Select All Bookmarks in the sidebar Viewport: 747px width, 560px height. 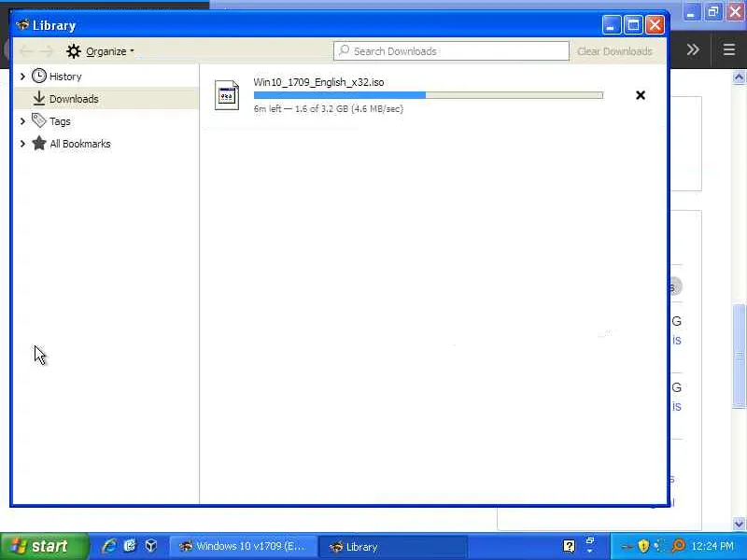click(80, 144)
